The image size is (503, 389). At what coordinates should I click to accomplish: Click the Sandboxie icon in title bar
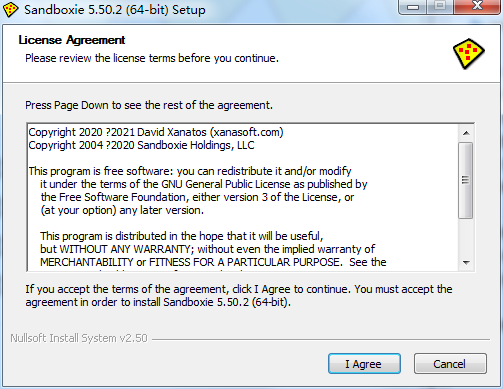pos(10,9)
